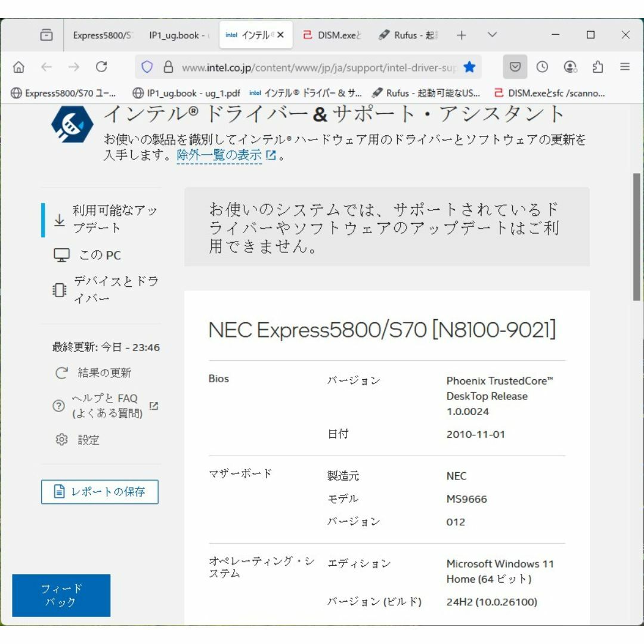Switch to DISM.exe tab
644x644 pixels.
[x=332, y=35]
